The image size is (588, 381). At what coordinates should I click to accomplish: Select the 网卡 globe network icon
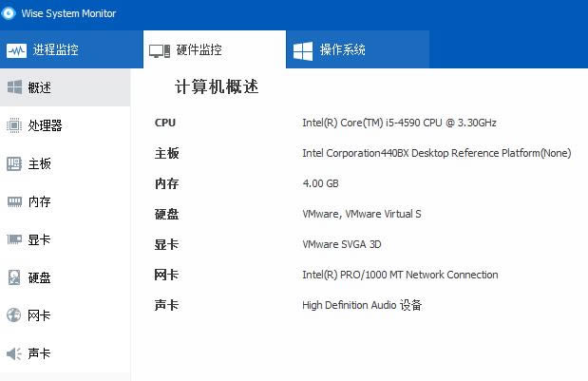pos(14,315)
